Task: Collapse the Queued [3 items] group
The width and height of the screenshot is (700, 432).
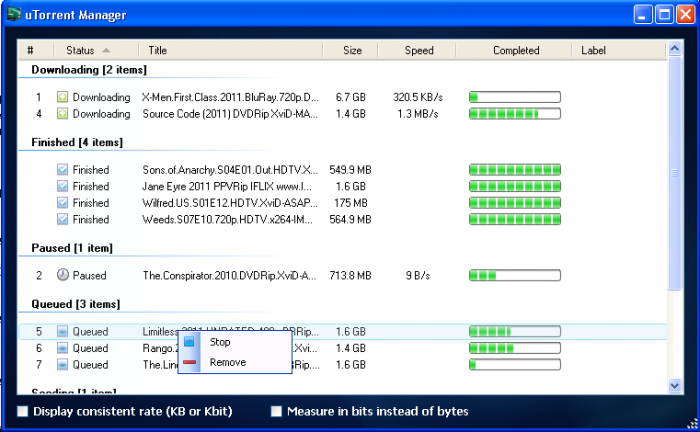Action: (75, 304)
